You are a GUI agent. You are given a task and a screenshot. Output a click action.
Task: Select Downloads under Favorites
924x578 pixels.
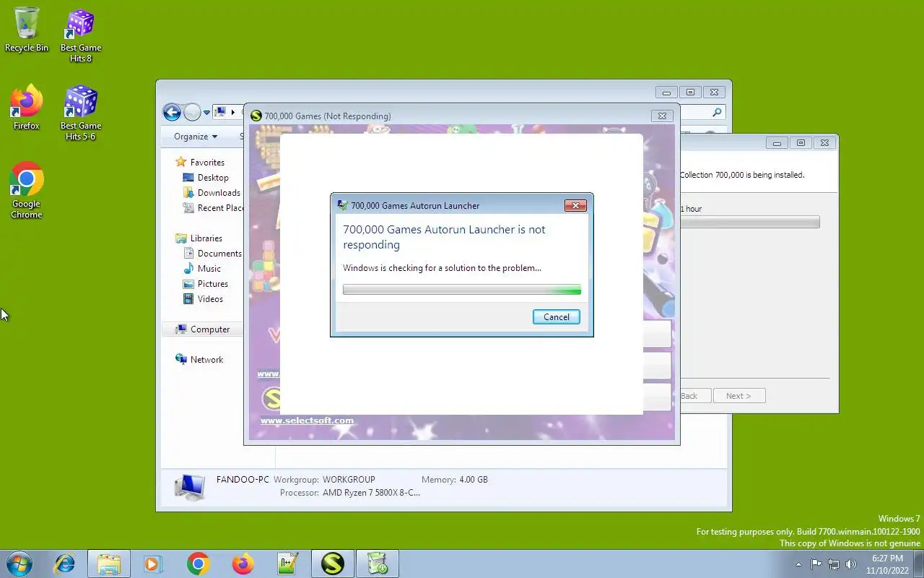(x=219, y=193)
